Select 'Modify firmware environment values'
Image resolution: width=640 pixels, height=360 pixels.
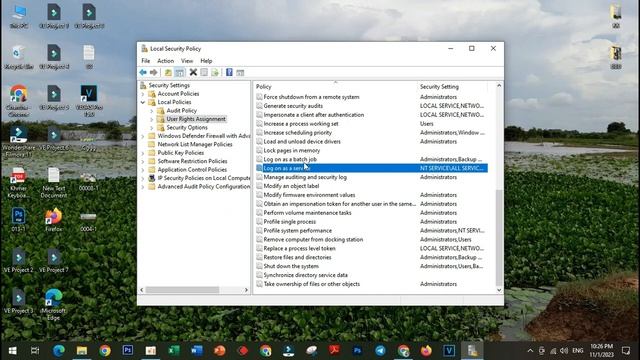[x=371, y=195]
